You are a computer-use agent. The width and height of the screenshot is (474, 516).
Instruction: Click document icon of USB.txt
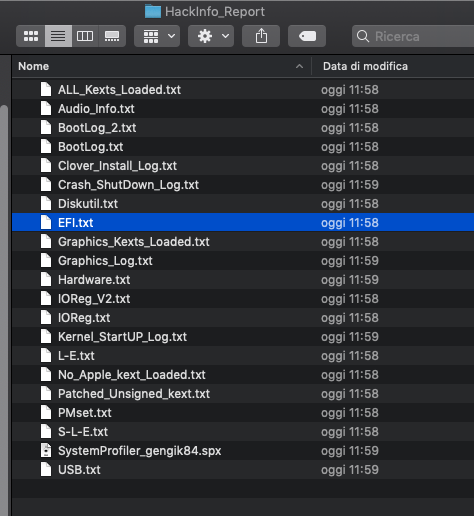pyautogui.click(x=46, y=469)
